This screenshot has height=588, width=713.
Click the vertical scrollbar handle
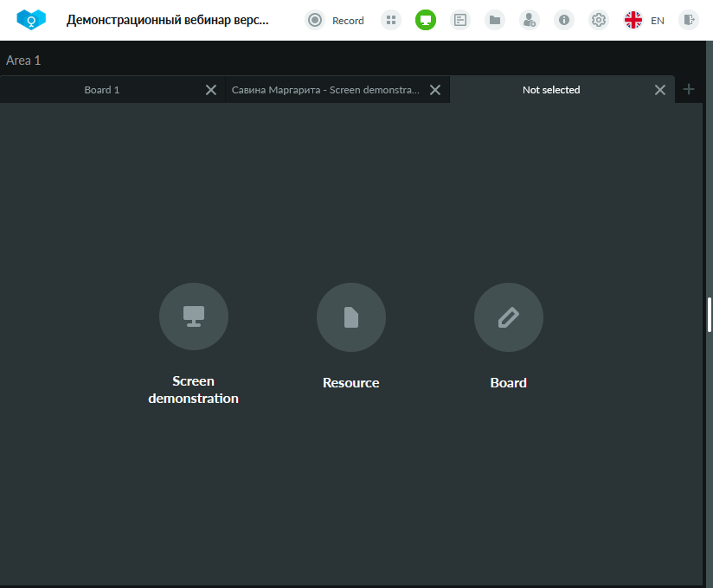[710, 315]
